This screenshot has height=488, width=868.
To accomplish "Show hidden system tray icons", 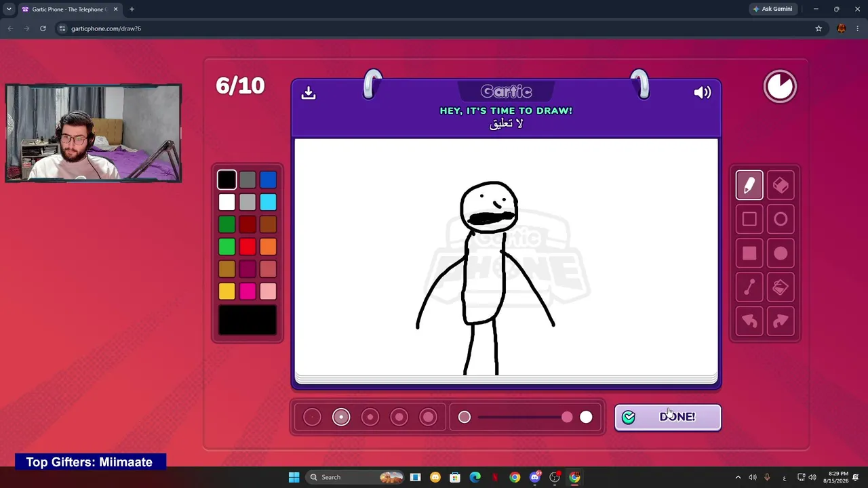I will (x=738, y=477).
